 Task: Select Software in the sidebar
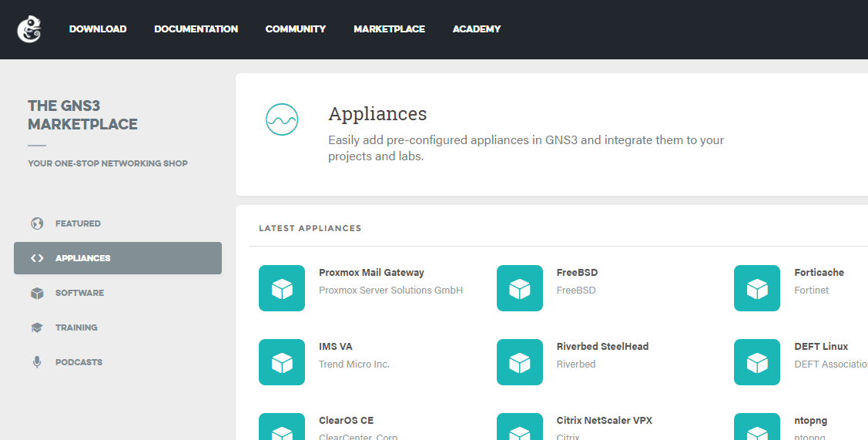tap(79, 293)
